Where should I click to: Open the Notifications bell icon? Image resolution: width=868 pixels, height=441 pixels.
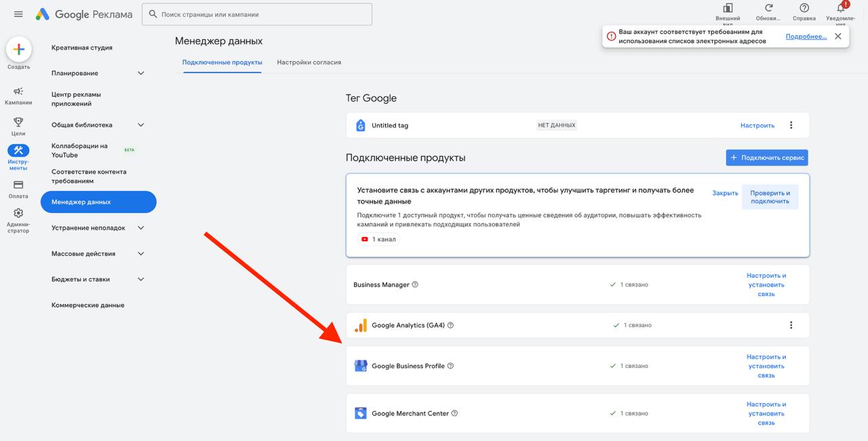(841, 8)
